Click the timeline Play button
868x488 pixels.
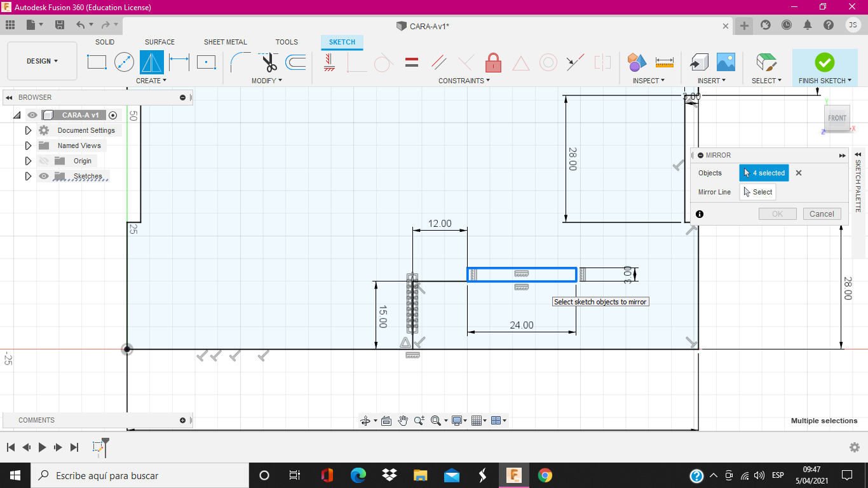pyautogui.click(x=42, y=447)
